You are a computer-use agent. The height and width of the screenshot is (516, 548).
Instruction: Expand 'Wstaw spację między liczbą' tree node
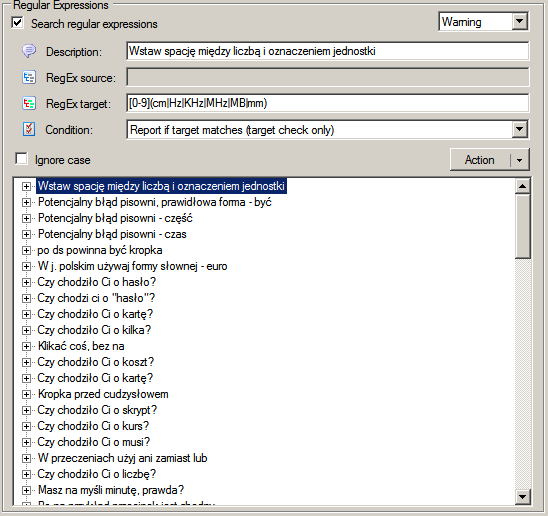click(26, 186)
